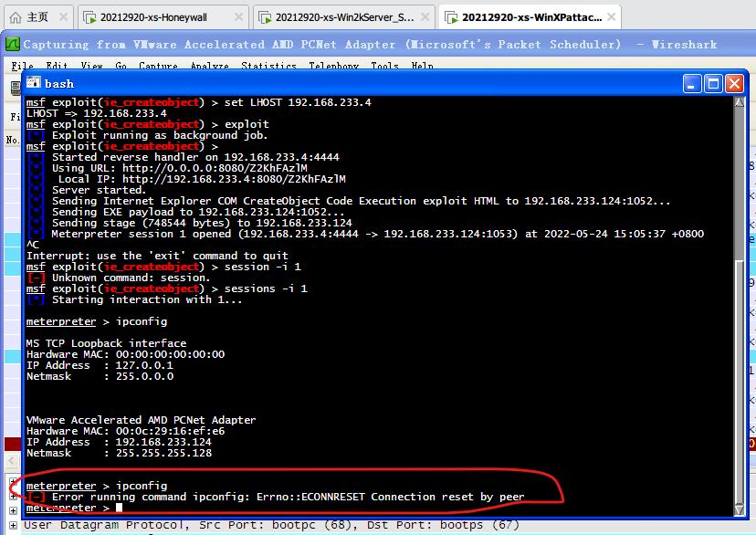Viewport: 756px width, 535px height.
Task: Close the 20212920-xs-Win2kServer tab
Action: coord(425,17)
